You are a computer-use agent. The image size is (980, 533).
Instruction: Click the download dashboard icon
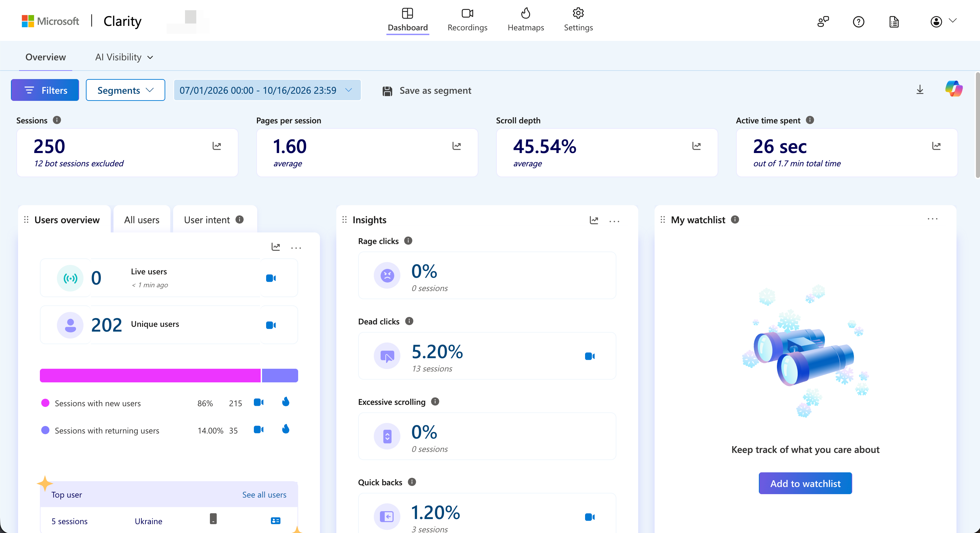[920, 89]
